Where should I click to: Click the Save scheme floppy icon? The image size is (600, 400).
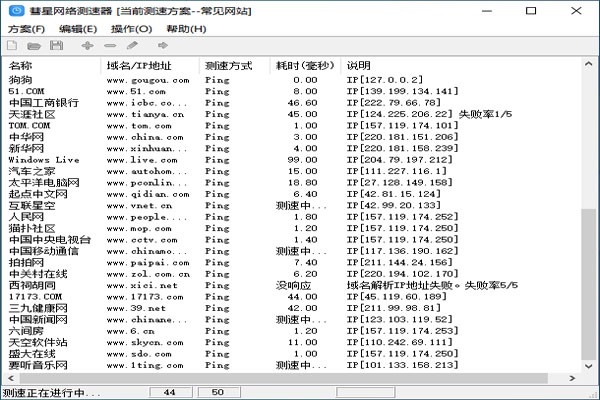pyautogui.click(x=57, y=46)
